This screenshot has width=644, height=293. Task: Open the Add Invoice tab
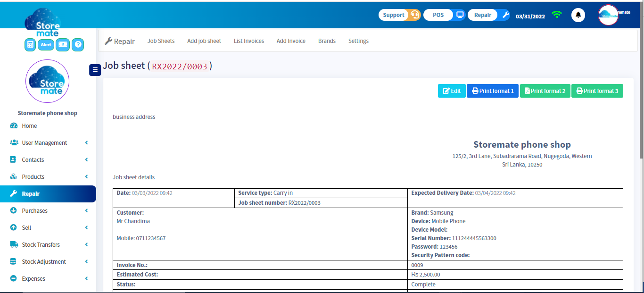pos(291,41)
